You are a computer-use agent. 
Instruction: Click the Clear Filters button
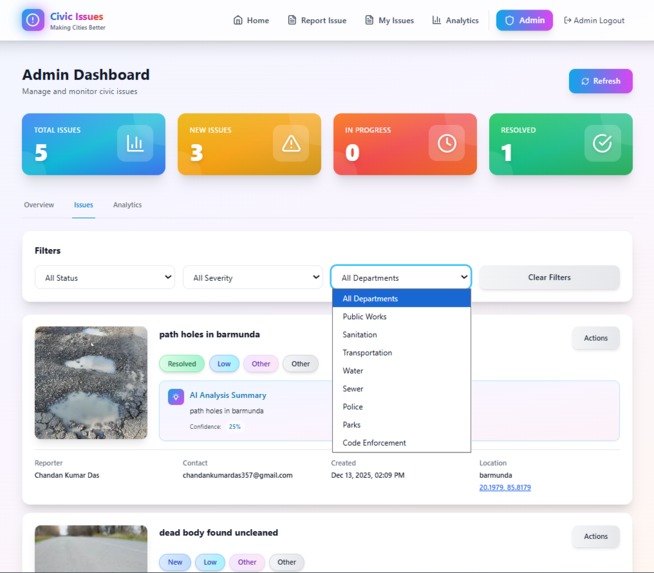(x=549, y=277)
